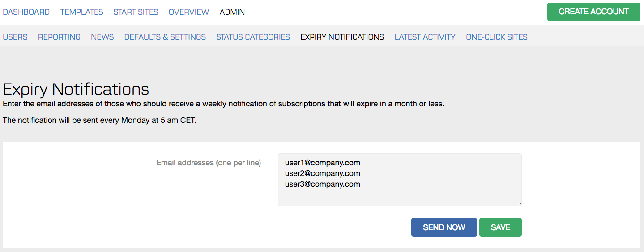Go to the Templates page

(81, 12)
